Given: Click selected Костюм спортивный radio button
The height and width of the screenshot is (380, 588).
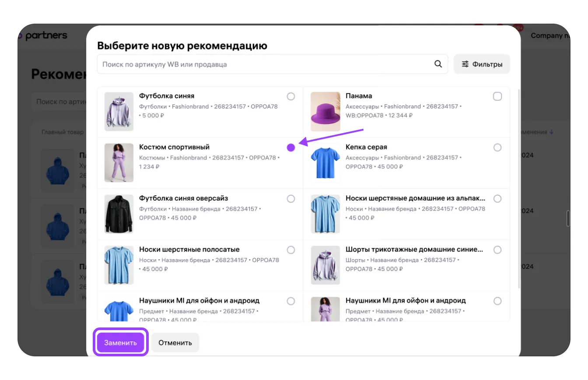Looking at the screenshot, I should click(x=291, y=148).
